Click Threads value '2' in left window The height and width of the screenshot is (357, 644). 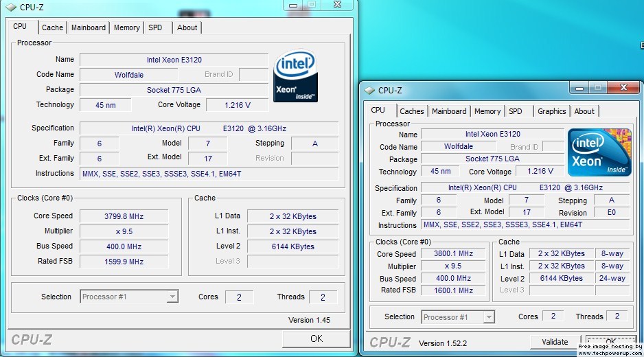323,297
